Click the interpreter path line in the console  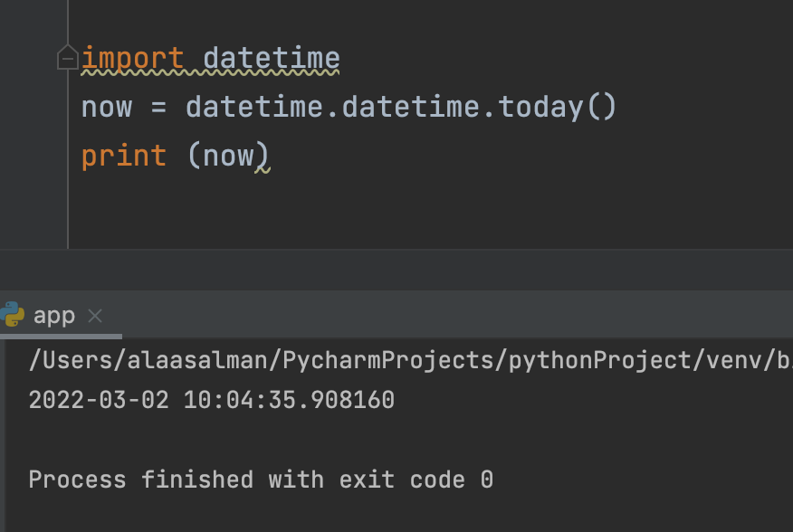pyautogui.click(x=407, y=360)
